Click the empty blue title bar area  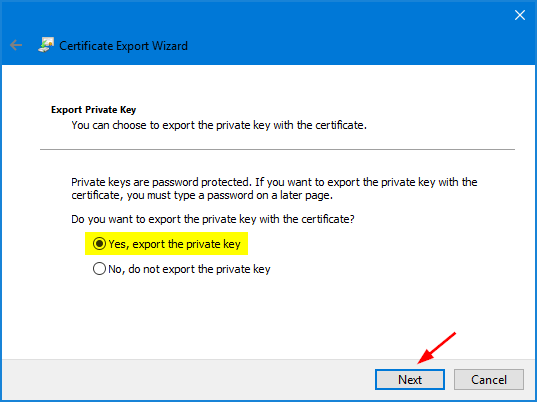pos(342,34)
